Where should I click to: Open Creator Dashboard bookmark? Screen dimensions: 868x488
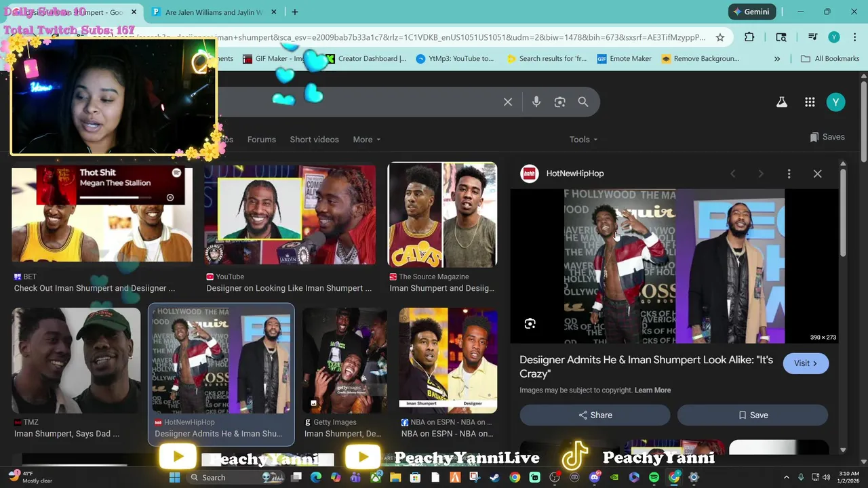(366, 59)
